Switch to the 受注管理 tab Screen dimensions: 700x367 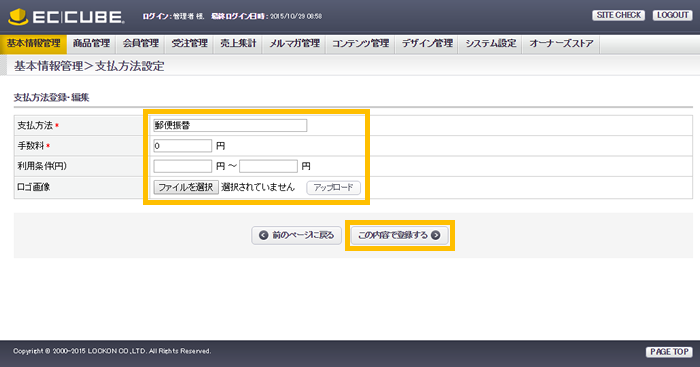pos(190,44)
